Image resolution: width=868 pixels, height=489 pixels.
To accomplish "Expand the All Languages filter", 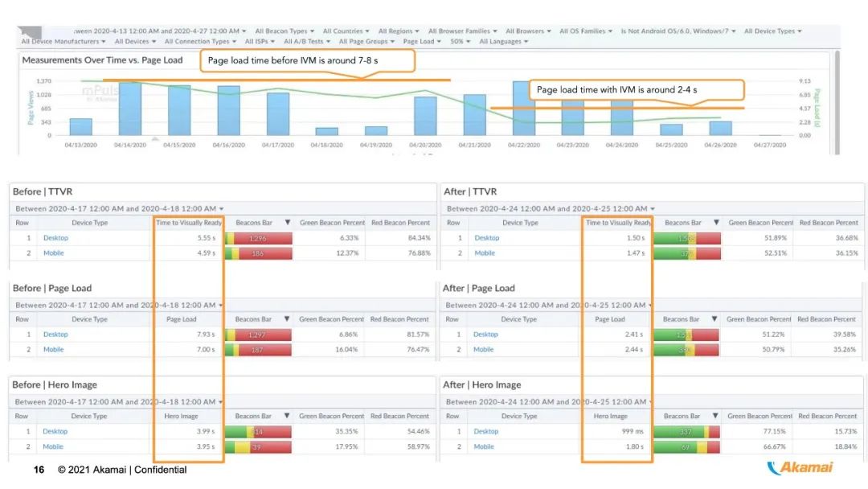I will pos(503,41).
